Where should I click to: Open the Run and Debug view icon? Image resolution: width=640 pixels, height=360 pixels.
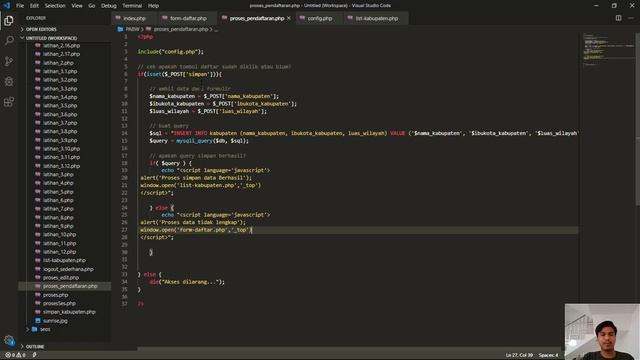click(9, 81)
